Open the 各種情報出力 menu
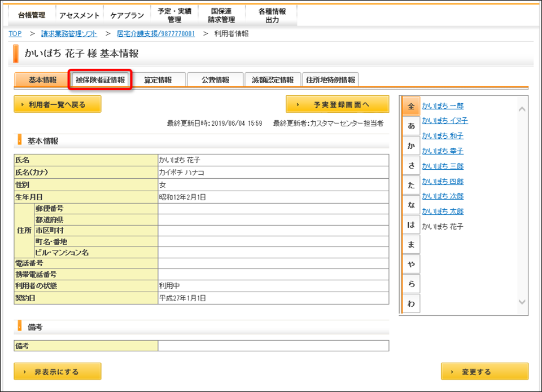 272,15
